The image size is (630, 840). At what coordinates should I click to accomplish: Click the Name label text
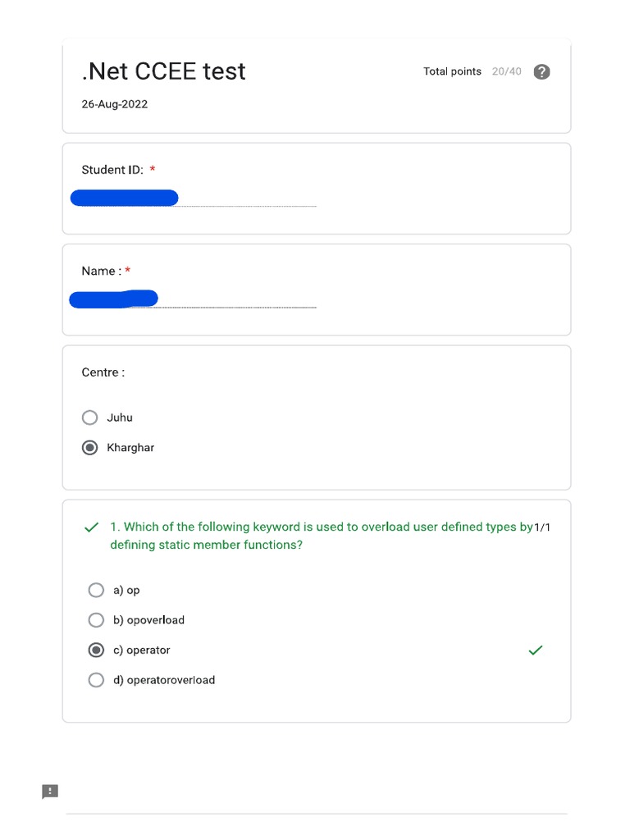click(101, 272)
